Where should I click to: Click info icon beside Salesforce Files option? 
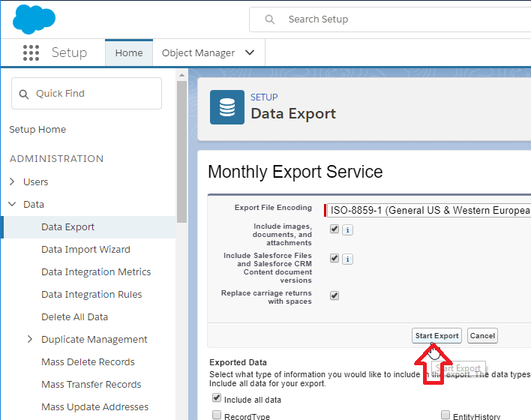point(348,259)
